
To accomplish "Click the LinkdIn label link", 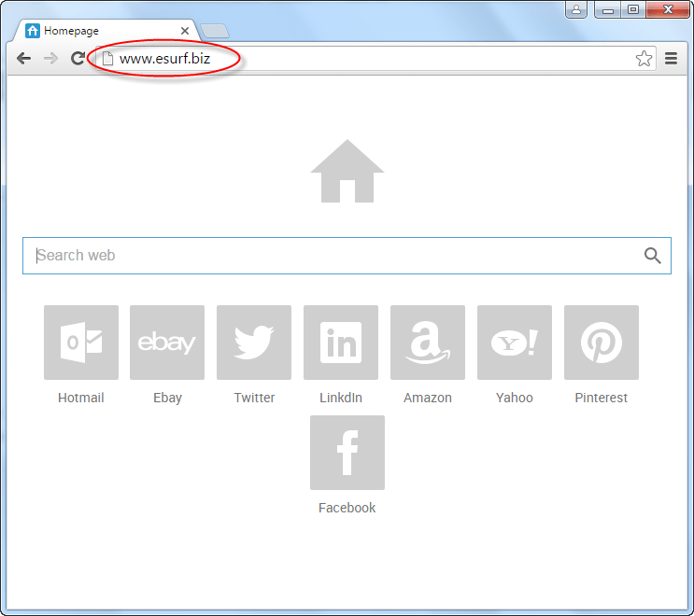I will point(341,398).
